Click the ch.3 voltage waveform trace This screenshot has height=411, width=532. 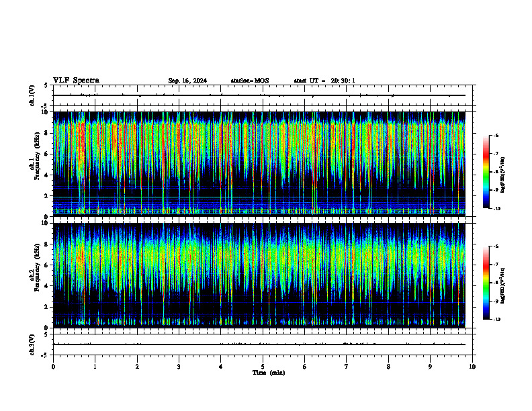pos(259,345)
